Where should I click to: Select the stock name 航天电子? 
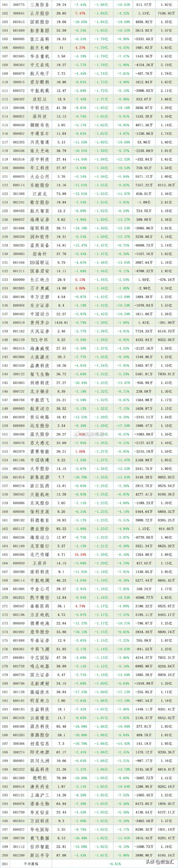pyautogui.click(x=40, y=73)
